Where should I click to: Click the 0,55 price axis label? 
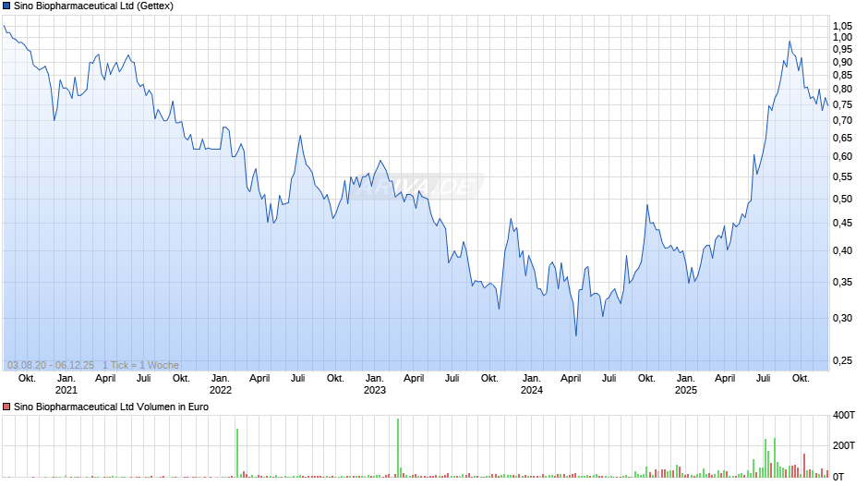coord(842,176)
